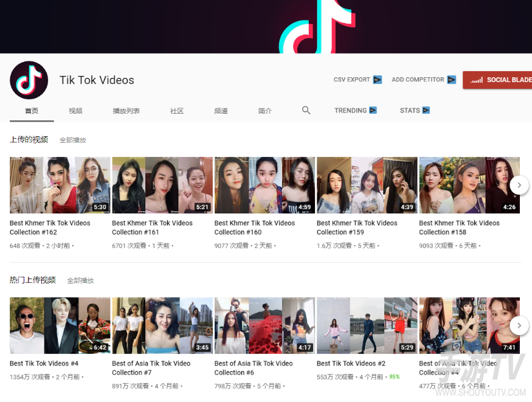Viewport: 532px width, 402px height.
Task: Click title Best Khmer Tik Tok Videos Collection #161
Action: (153, 227)
